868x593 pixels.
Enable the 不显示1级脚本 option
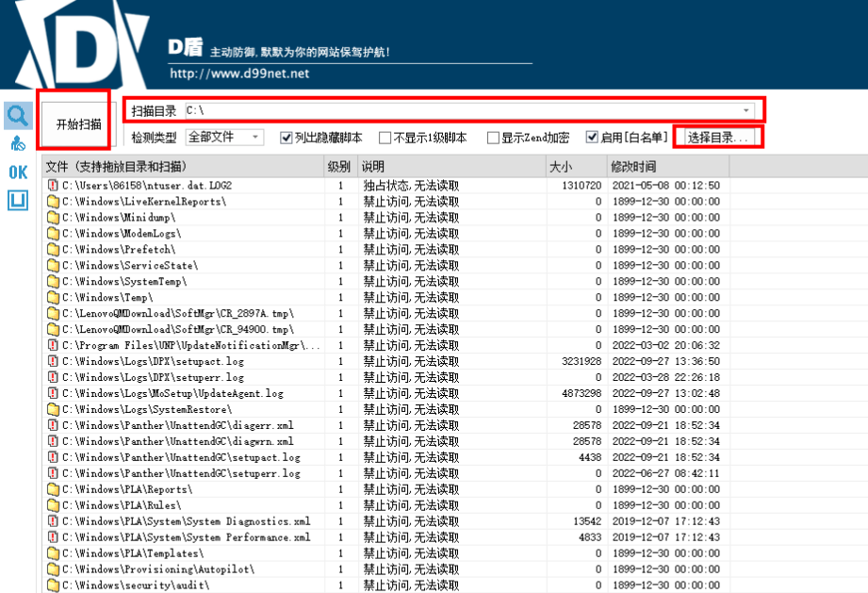tap(385, 137)
